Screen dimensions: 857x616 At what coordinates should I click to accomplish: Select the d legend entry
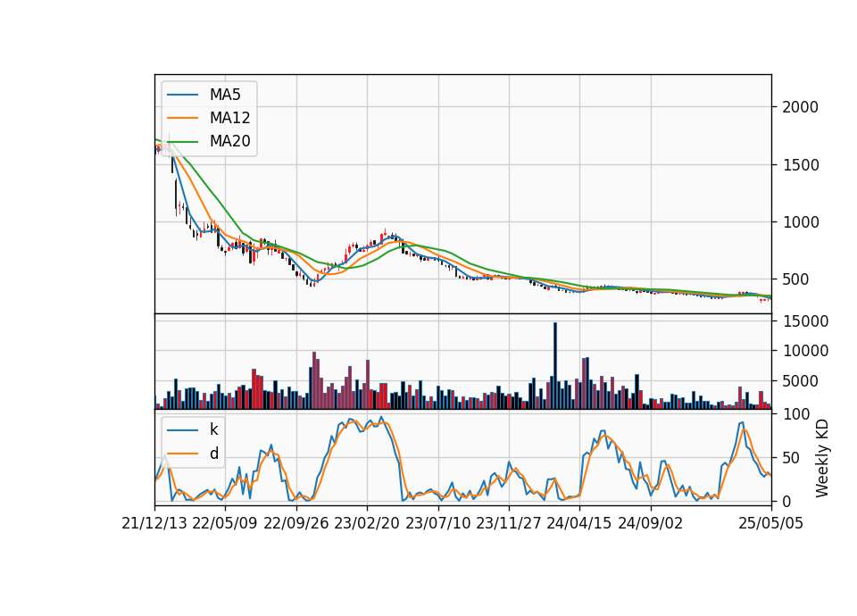[x=193, y=454]
